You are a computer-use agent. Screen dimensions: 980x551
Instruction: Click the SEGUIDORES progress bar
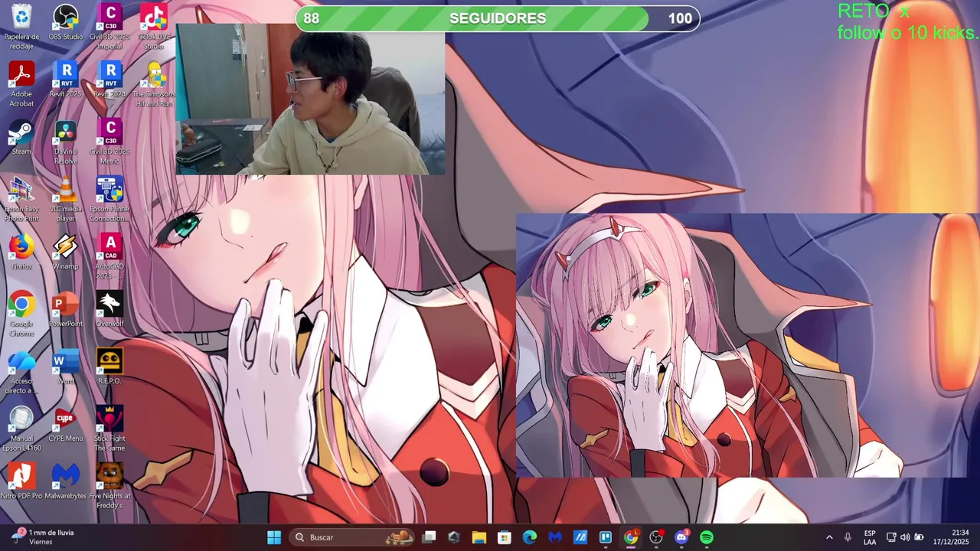[x=498, y=18]
